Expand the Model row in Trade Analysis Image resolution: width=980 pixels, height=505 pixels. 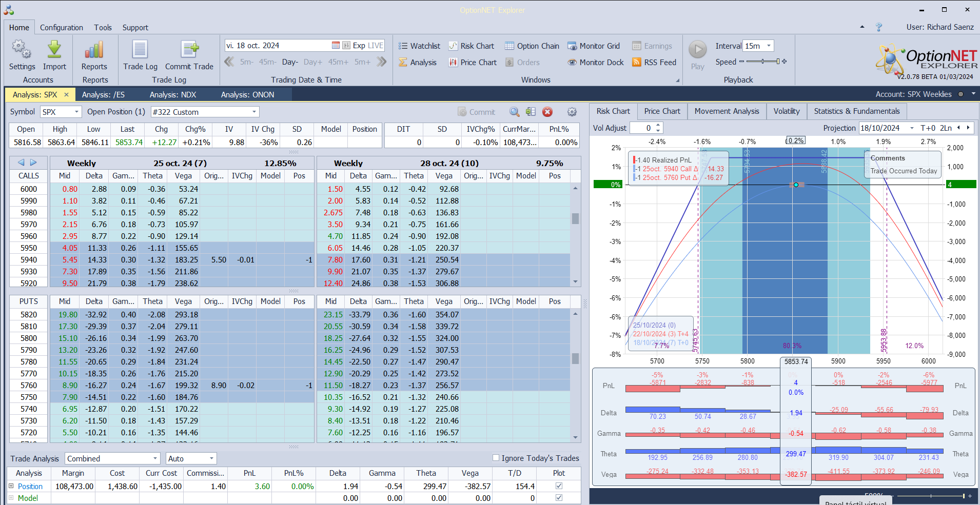[11, 497]
